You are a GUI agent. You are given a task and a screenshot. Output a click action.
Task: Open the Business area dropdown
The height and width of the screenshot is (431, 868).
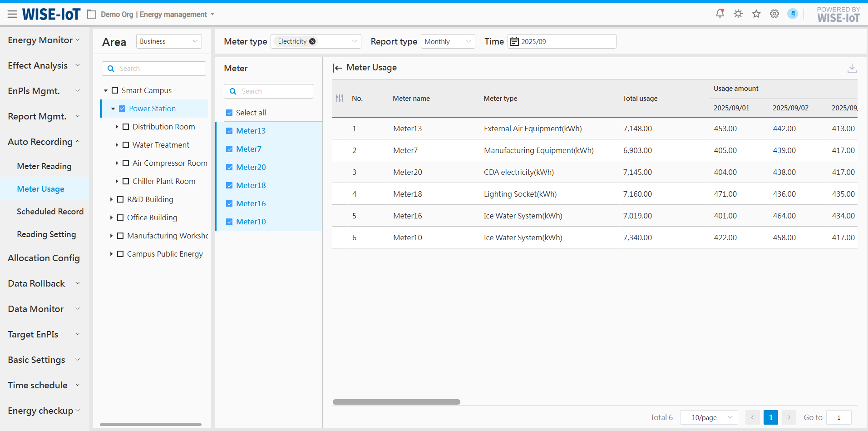[x=169, y=41]
